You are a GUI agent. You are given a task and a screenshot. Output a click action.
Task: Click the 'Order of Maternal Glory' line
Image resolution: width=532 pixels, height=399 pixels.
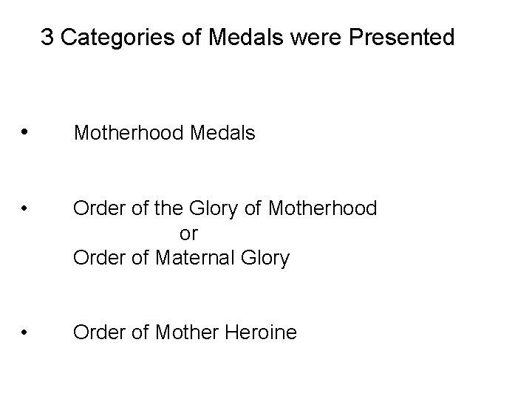(181, 259)
